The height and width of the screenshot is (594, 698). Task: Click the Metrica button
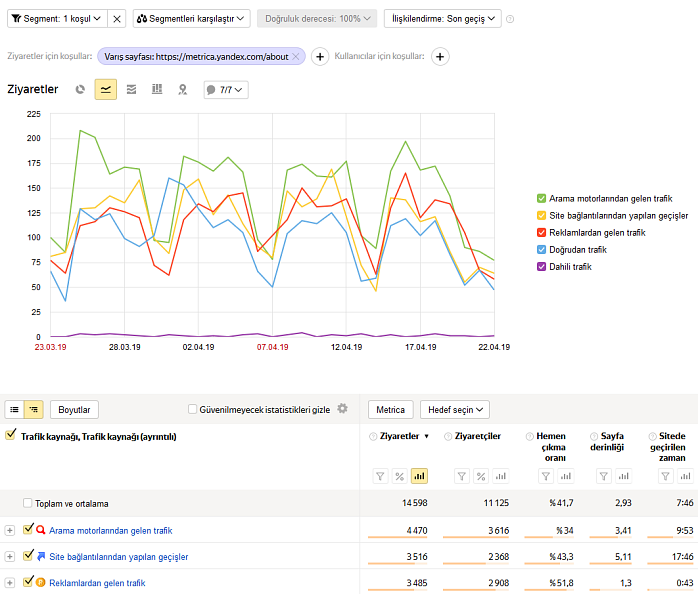tap(390, 410)
